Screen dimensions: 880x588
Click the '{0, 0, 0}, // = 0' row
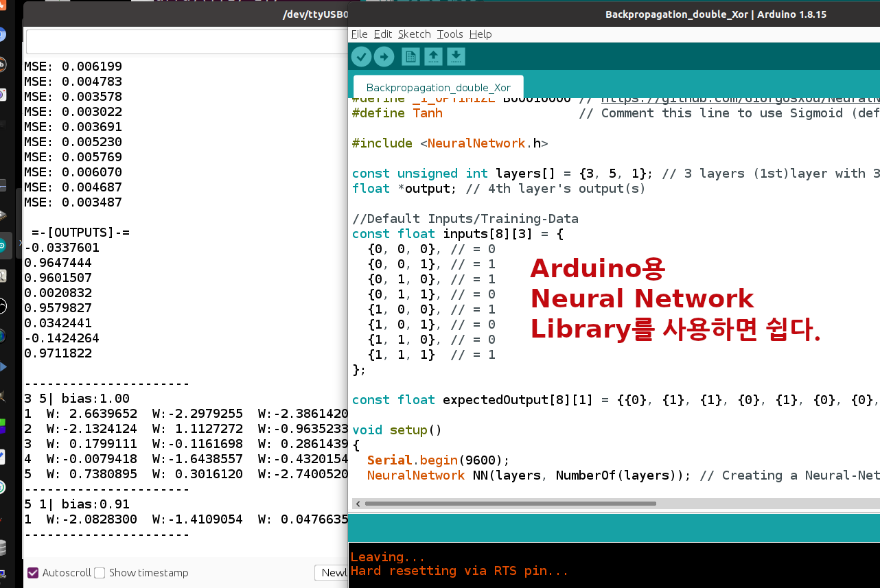(x=431, y=249)
